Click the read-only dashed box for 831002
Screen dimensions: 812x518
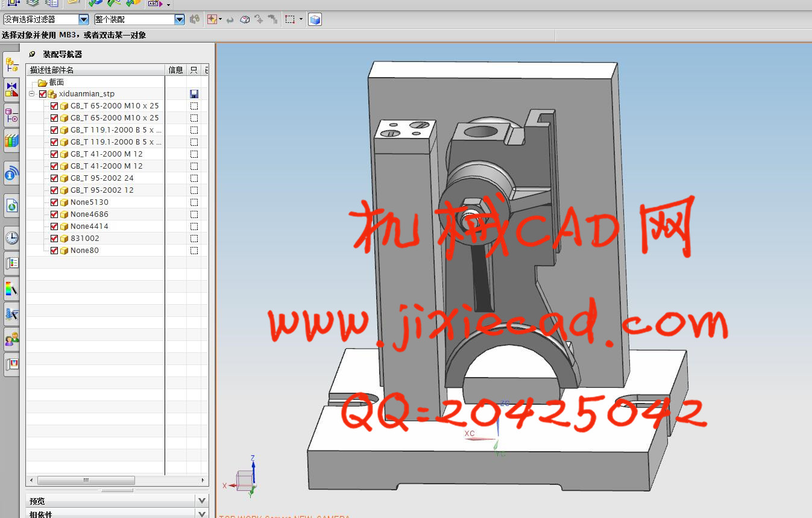[x=194, y=239]
